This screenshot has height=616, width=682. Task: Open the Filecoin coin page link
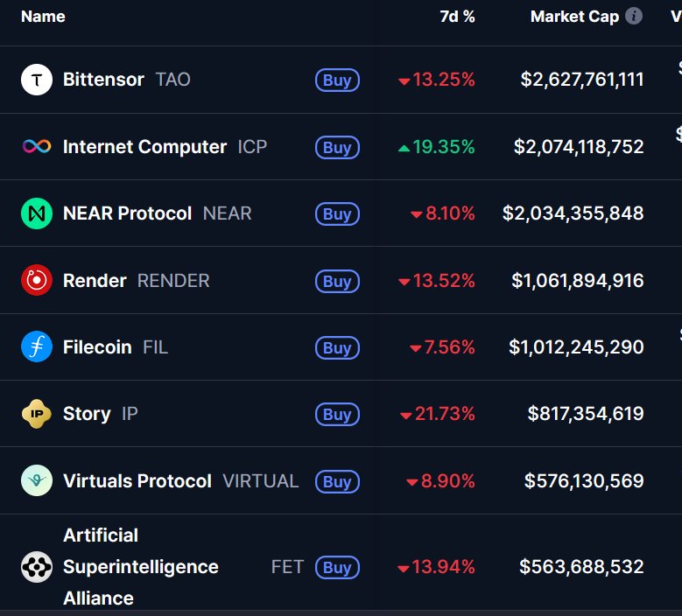click(x=97, y=347)
